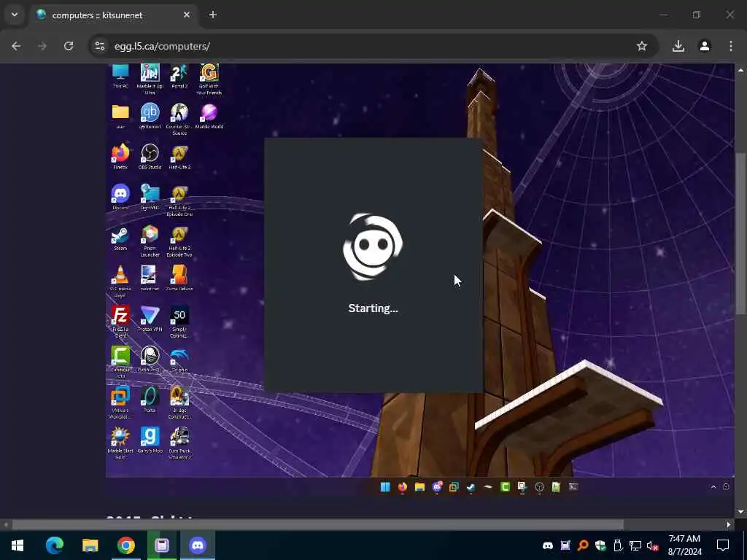Click the Golf With Your Friends icon
Image resolution: width=747 pixels, height=560 pixels.
[x=209, y=79]
